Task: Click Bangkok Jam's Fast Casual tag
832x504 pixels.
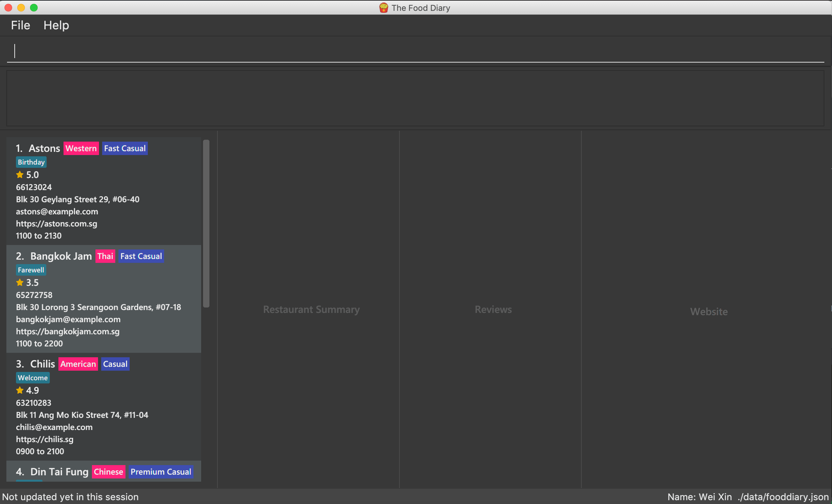Action: pos(141,256)
